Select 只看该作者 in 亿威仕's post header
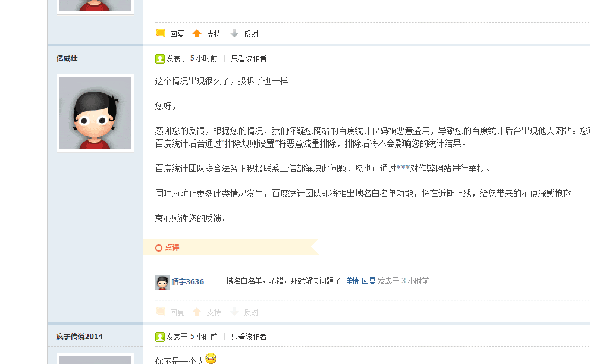The image size is (590, 364). [x=249, y=58]
